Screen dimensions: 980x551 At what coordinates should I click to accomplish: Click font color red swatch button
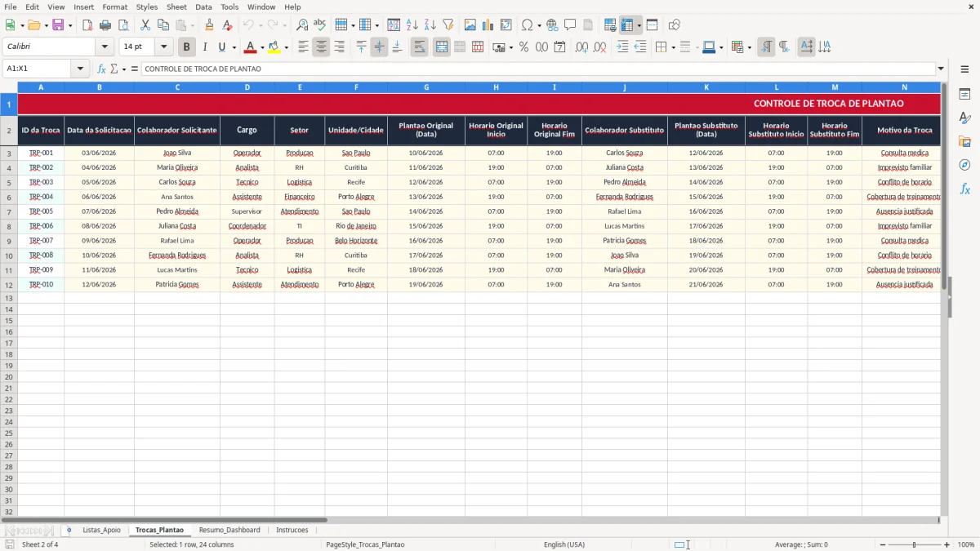(251, 47)
